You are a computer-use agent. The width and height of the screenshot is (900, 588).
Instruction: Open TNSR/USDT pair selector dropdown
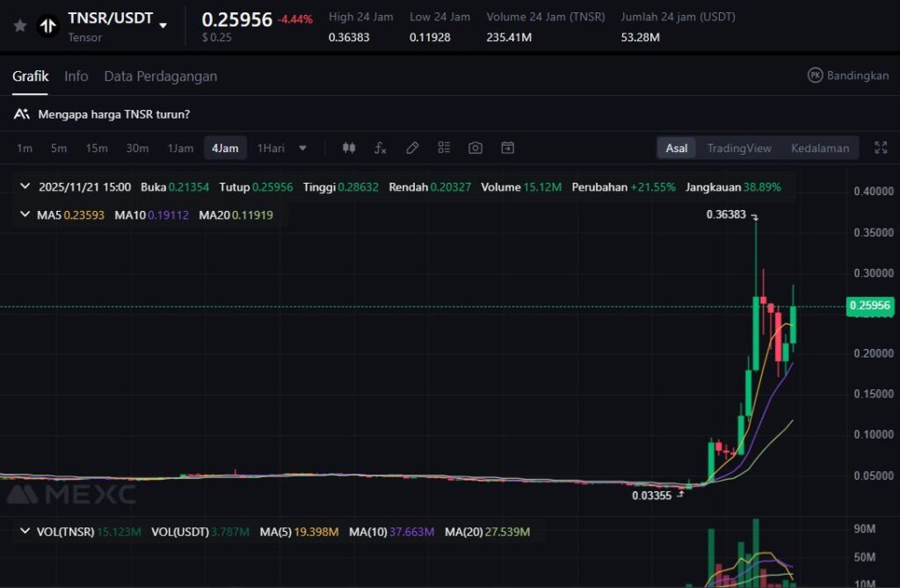tap(163, 25)
